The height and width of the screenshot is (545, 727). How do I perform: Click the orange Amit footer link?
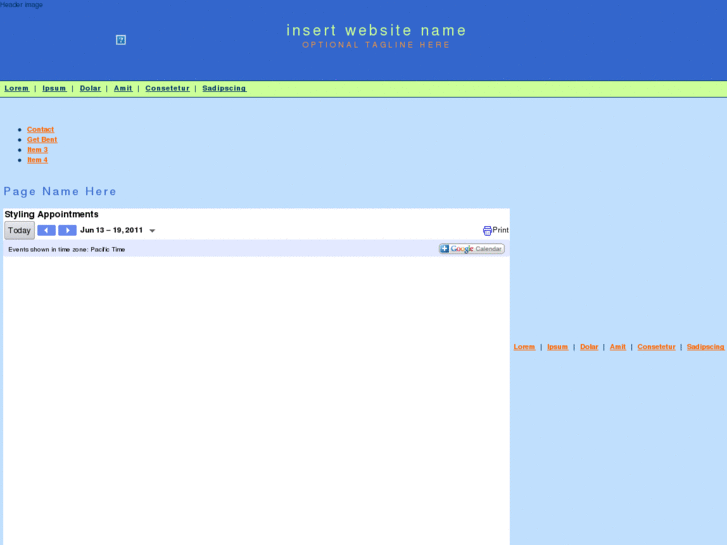[618, 347]
